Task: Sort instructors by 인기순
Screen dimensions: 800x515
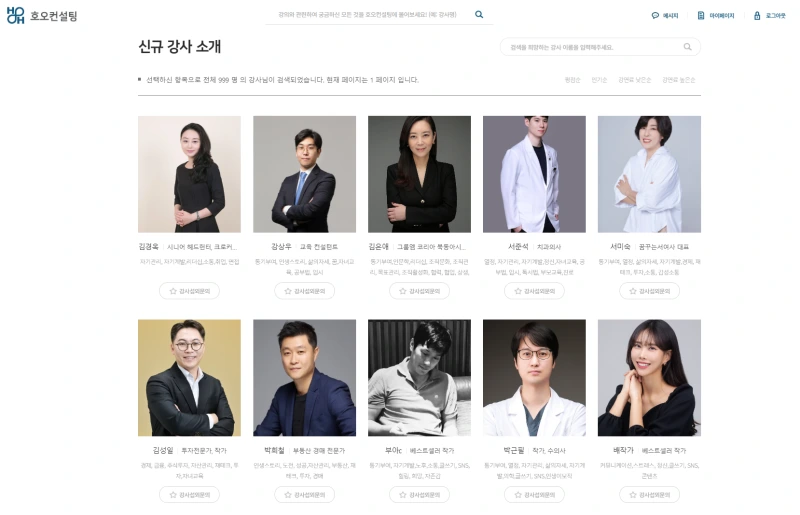Action: 599,80
